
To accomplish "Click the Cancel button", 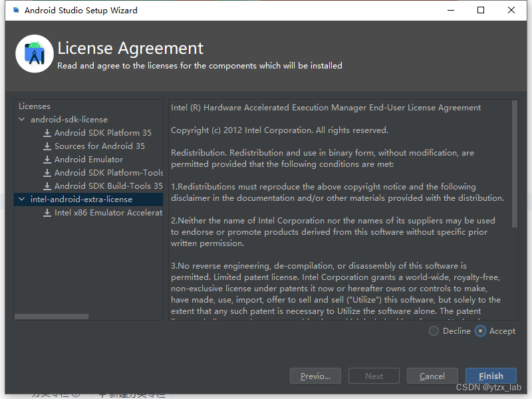I will 432,375.
